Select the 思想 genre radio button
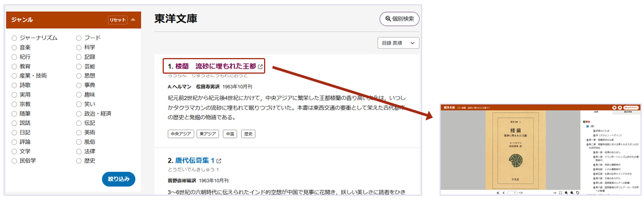This screenshot has height=200, width=644. (78, 76)
